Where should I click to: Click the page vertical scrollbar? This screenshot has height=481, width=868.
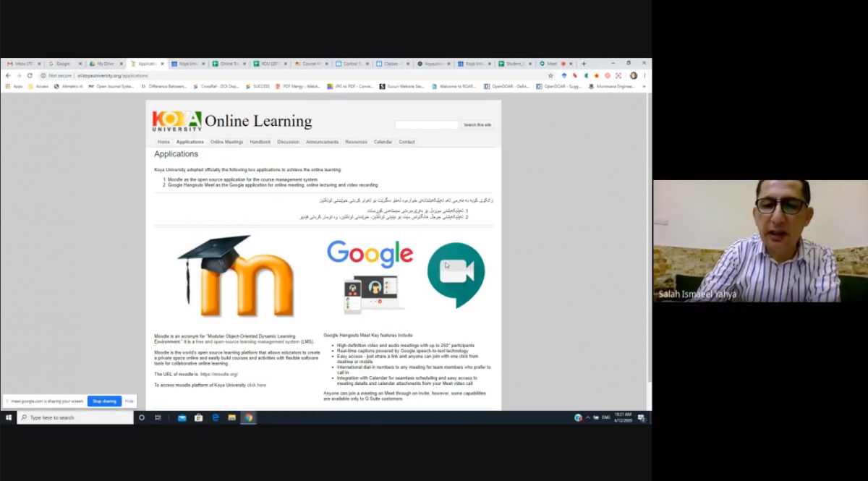(649, 239)
